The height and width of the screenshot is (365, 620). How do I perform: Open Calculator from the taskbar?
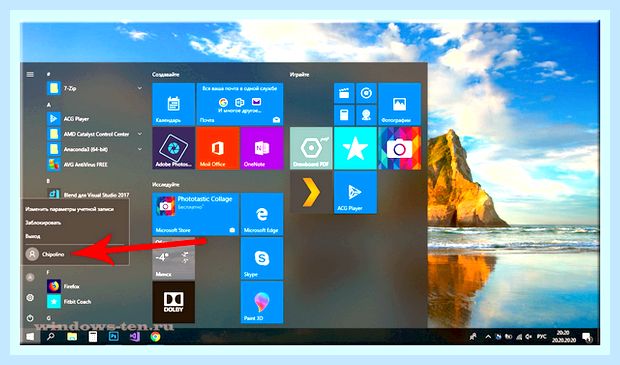(93, 337)
